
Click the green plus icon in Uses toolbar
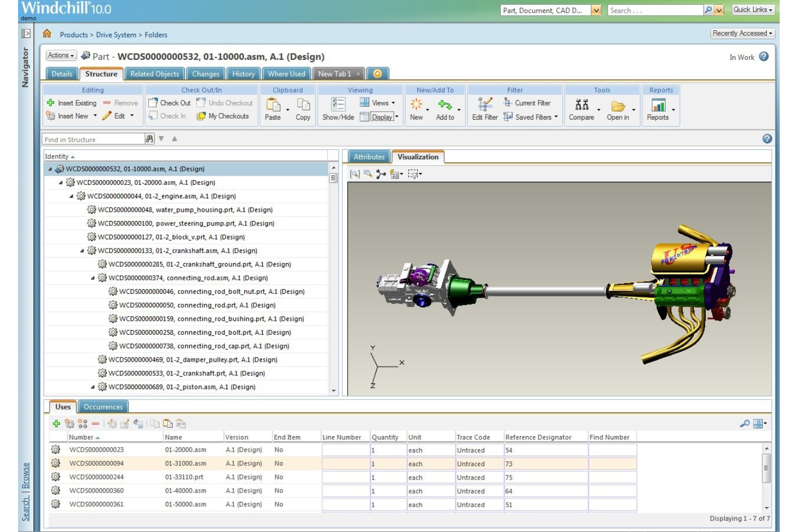[56, 424]
